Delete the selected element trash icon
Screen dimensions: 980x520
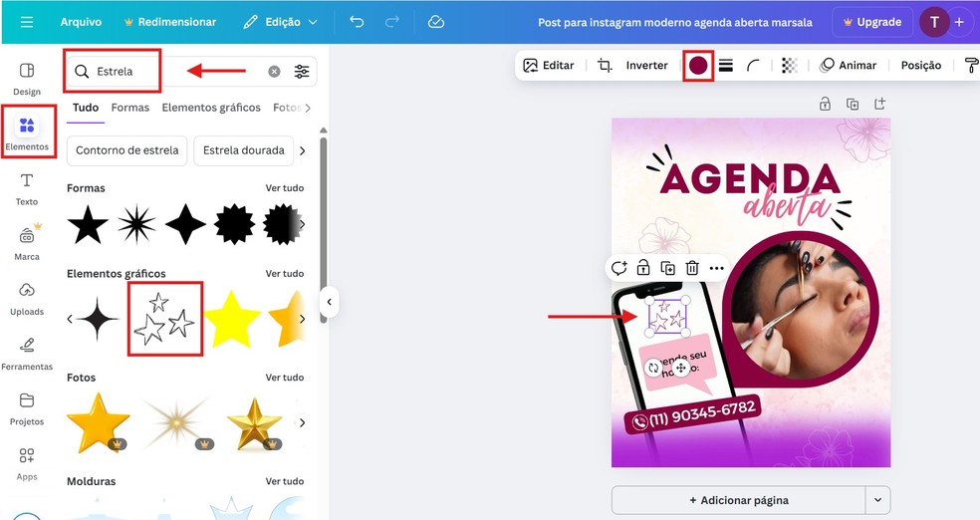(692, 268)
